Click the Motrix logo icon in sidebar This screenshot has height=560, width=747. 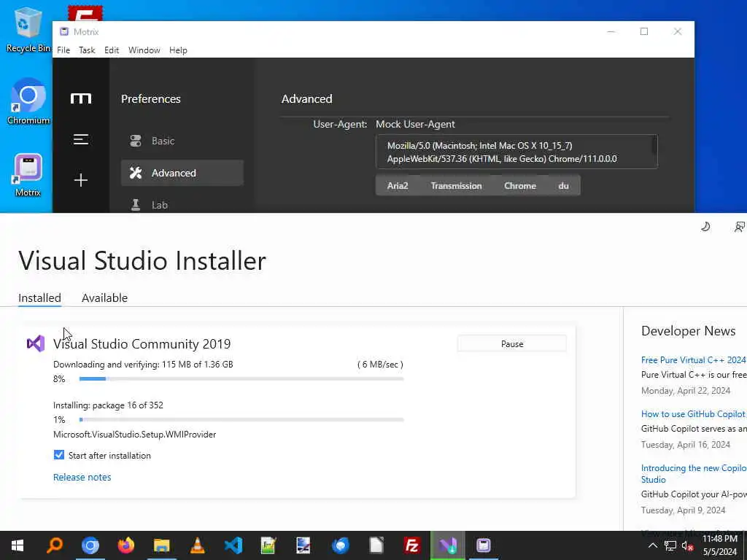pyautogui.click(x=81, y=98)
